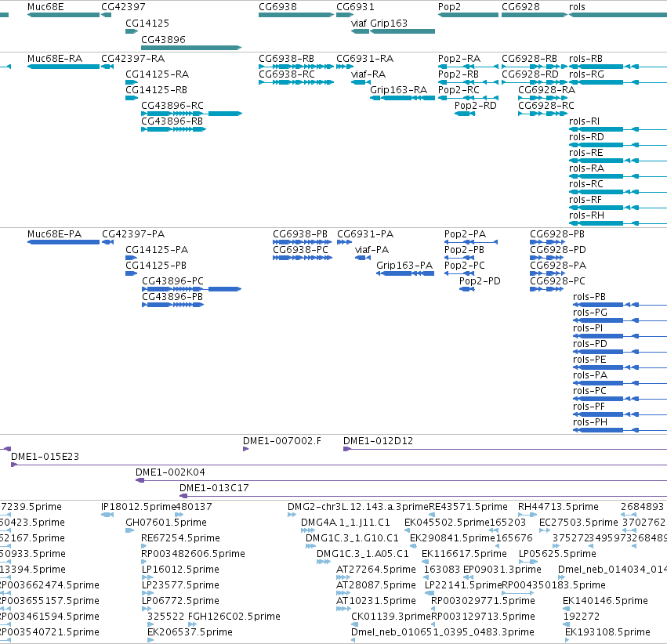667x644 pixels.
Task: Click EST AT10231.5prime
Action: pyautogui.click(x=376, y=601)
